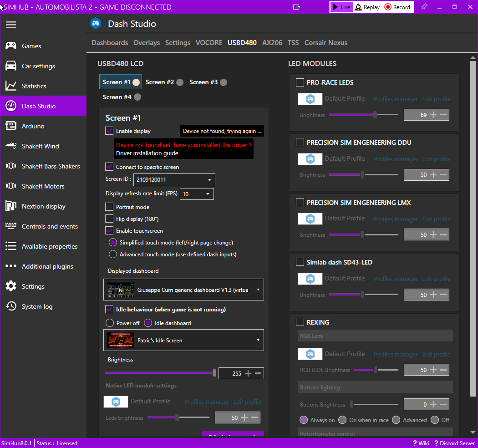Open the FPS refresh rate dropdown
The height and width of the screenshot is (448, 478).
[x=197, y=194]
